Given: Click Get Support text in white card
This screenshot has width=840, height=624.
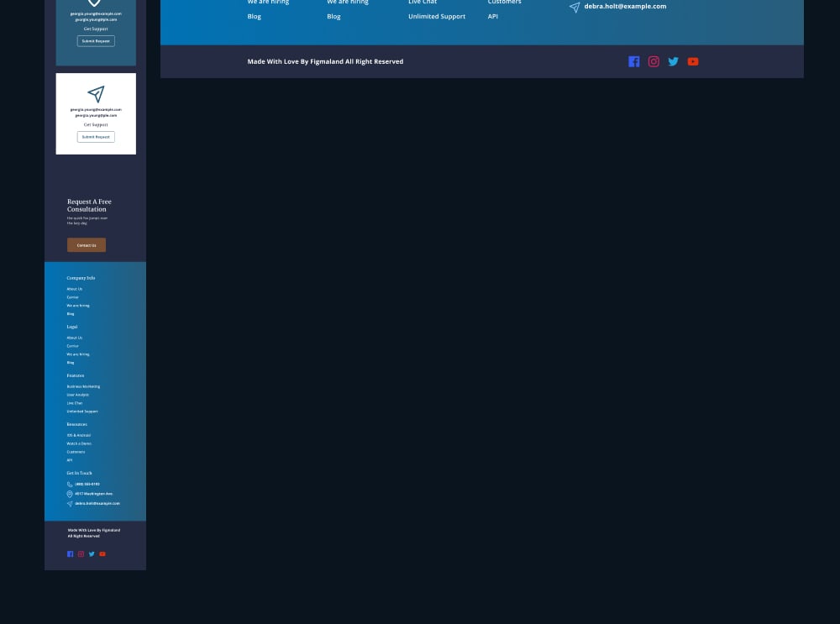Looking at the screenshot, I should 96,124.
